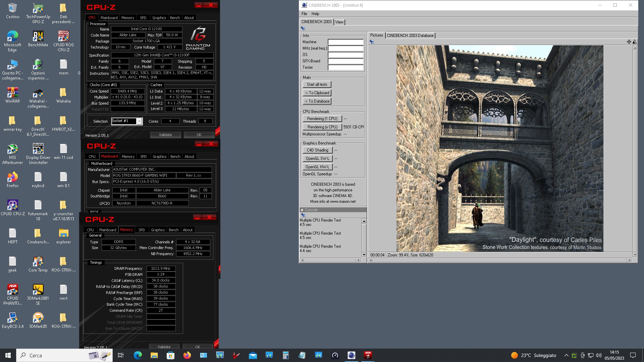The width and height of the screenshot is (644, 362).
Task: Click the Console vertical scrollbar
Action: [364, 238]
